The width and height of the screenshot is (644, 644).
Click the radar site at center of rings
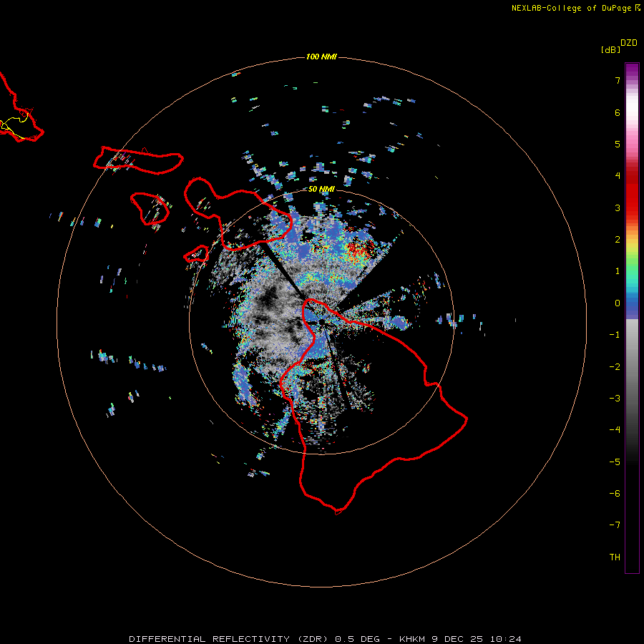tap(321, 323)
